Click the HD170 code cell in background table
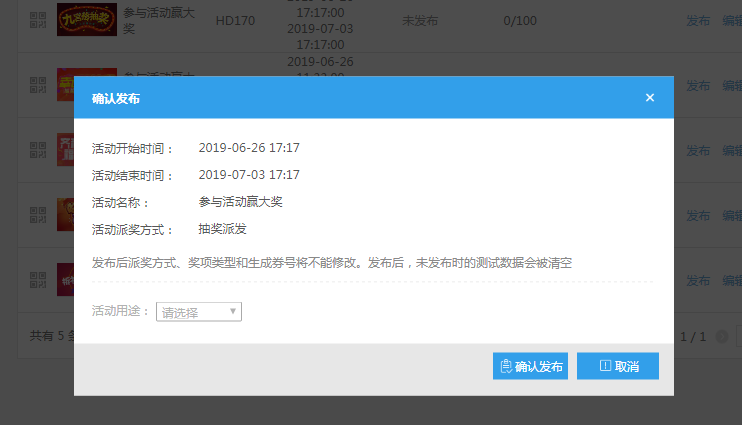742x425 pixels. (x=235, y=21)
